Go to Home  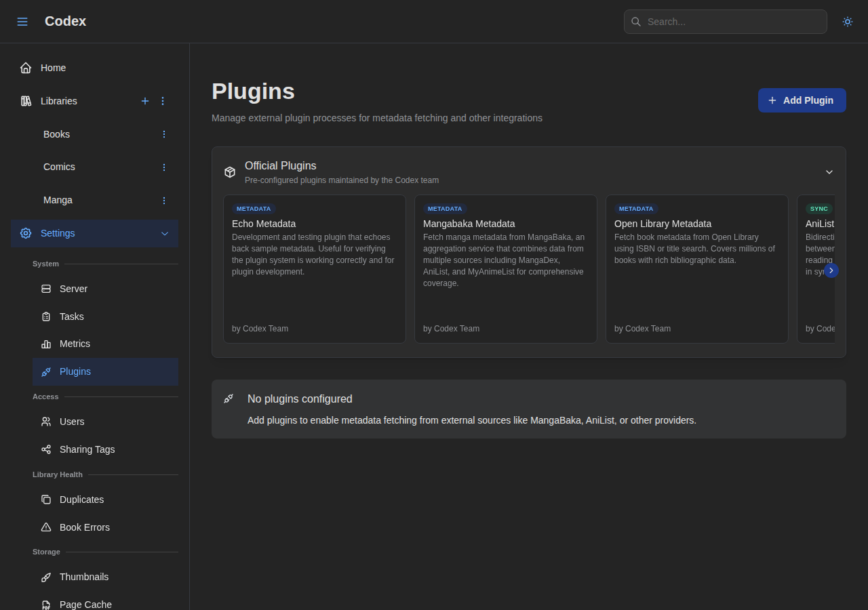[x=52, y=68]
